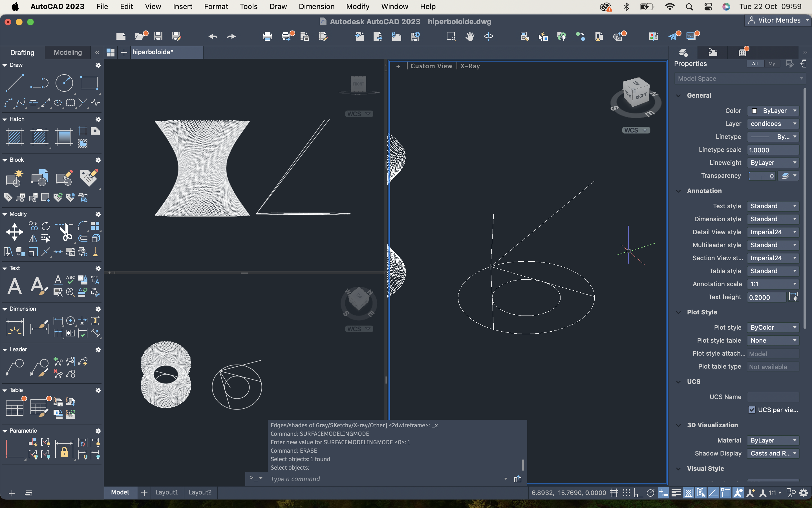Open the Text style dropdown
This screenshot has height=508, width=812.
[x=773, y=206]
